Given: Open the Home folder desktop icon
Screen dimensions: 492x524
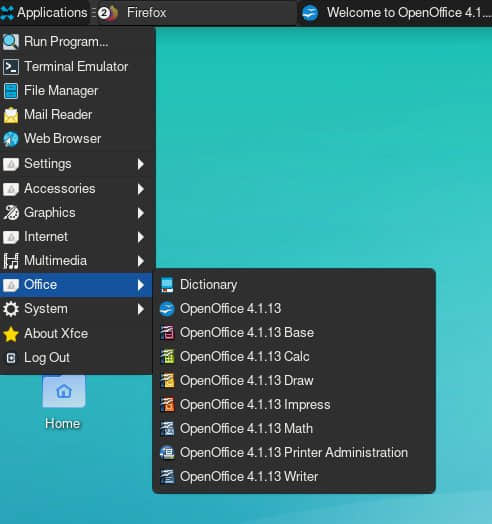Looking at the screenshot, I should tap(63, 392).
